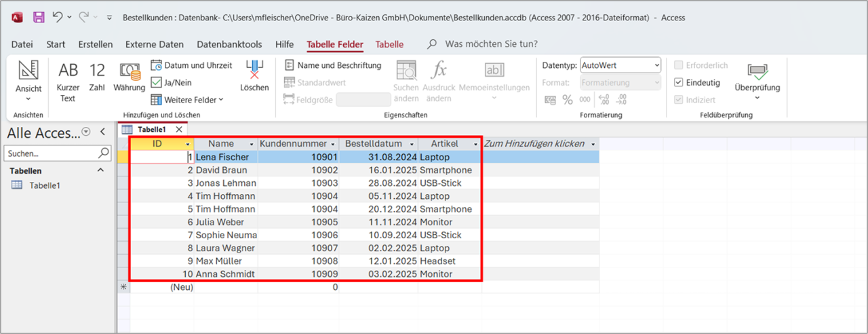
Task: Switch to the Erstellen ribbon tab
Action: tap(96, 44)
